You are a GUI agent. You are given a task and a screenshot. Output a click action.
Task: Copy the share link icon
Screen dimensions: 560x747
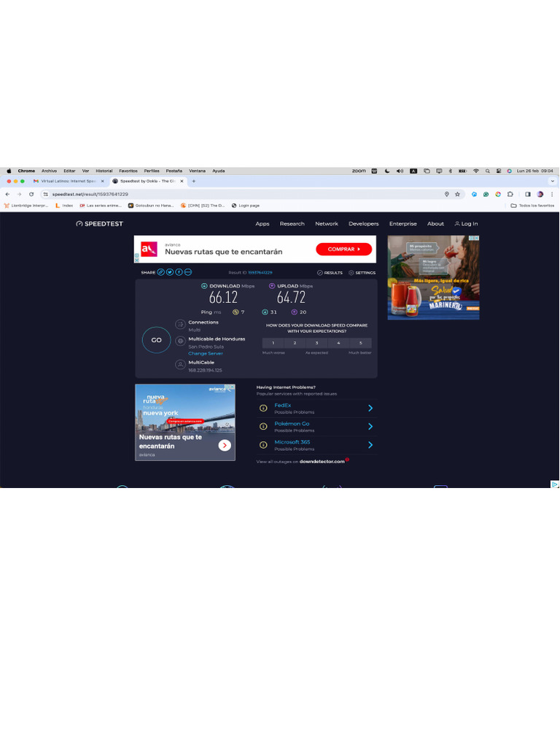point(161,272)
